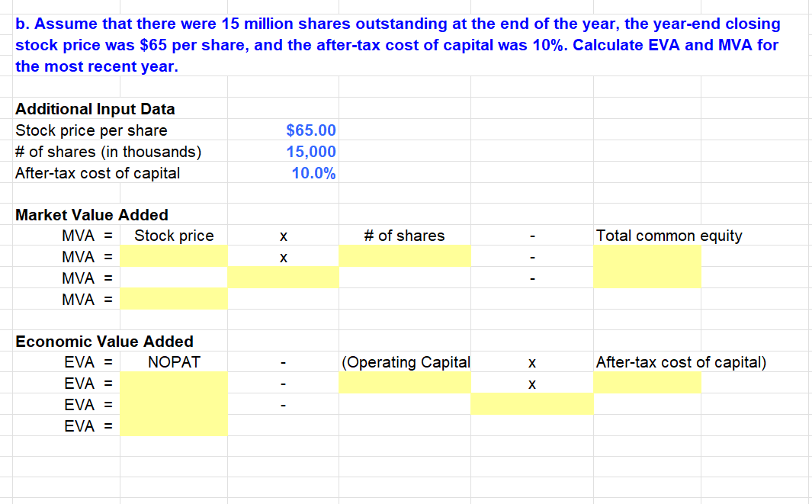Click the '# of shares' formula header cell
The width and height of the screenshot is (812, 504).
point(404,236)
